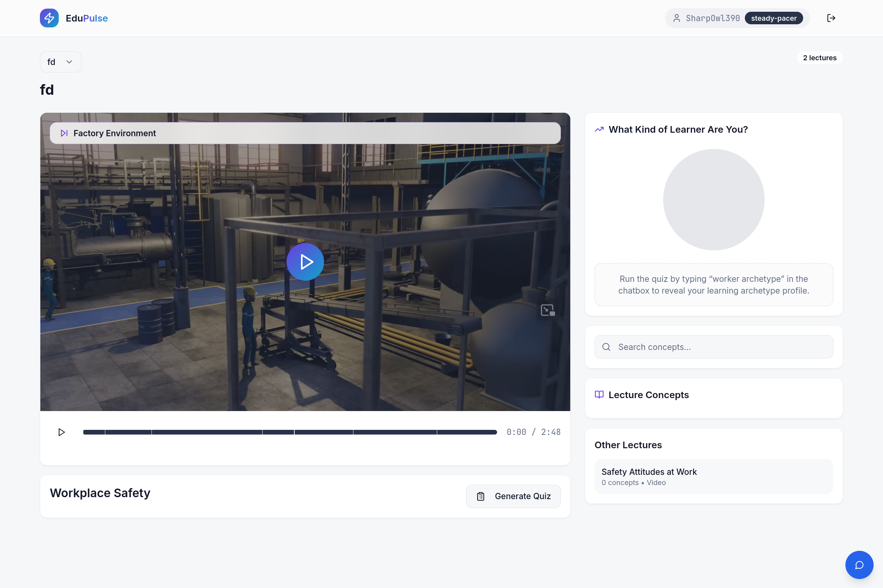Click the steady-pacer badge
Image resolution: width=883 pixels, height=588 pixels.
pos(773,18)
